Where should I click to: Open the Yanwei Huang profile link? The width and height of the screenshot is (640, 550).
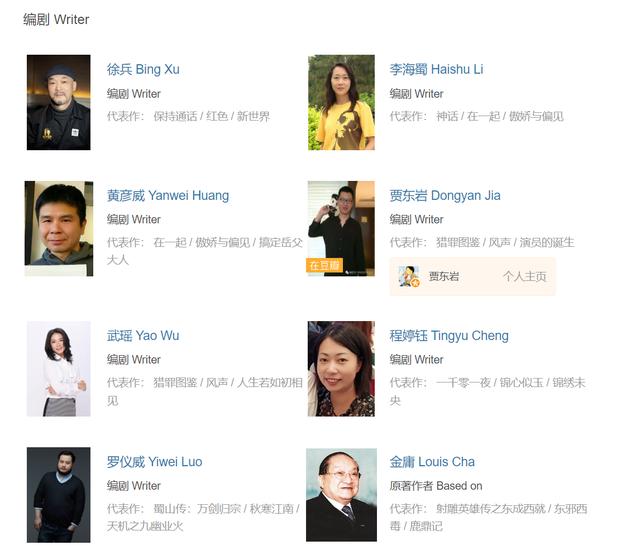point(168,195)
